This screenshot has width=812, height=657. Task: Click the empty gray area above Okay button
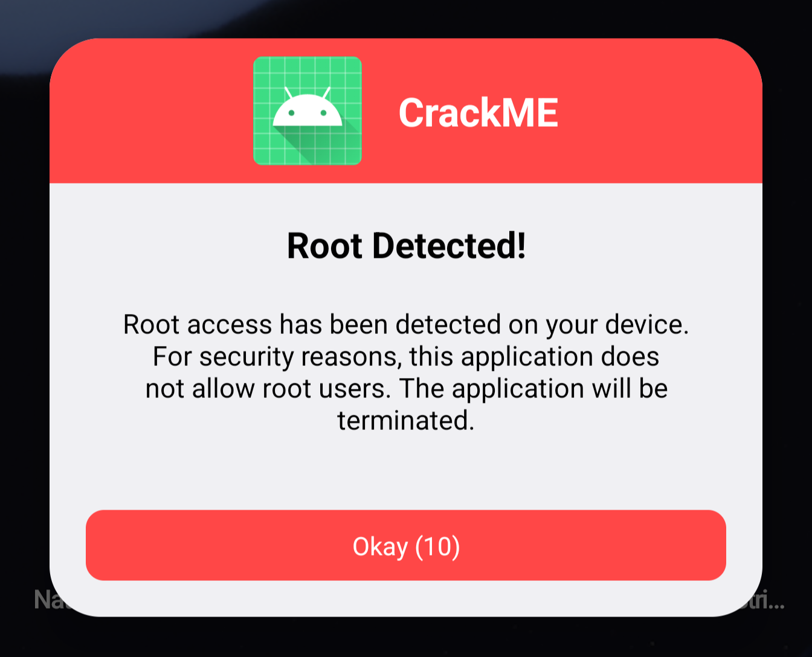(x=406, y=472)
